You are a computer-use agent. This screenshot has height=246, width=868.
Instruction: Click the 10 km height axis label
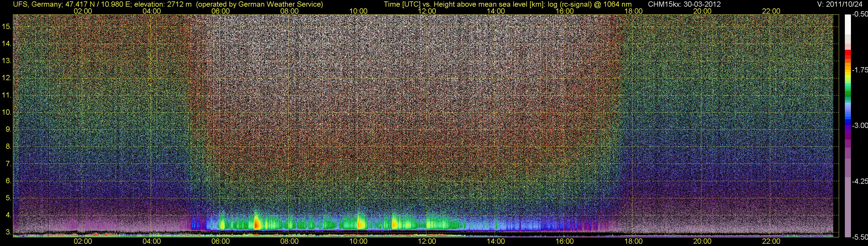(7, 112)
